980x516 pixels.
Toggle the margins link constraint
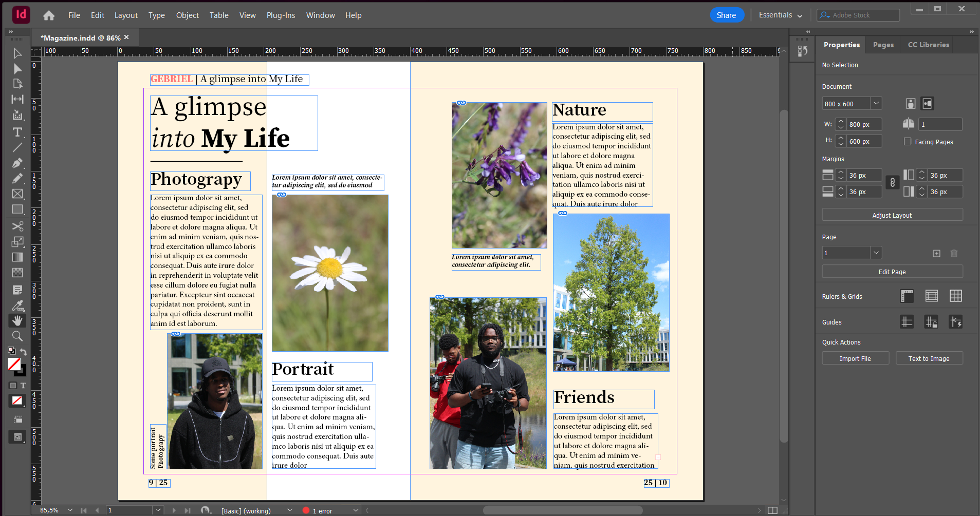coord(893,183)
